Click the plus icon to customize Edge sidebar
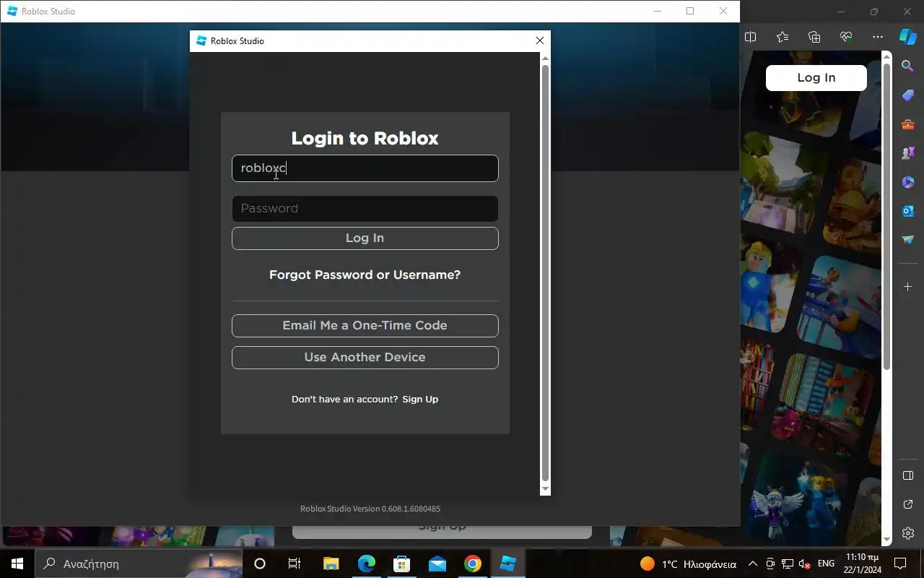The width and height of the screenshot is (924, 578). click(908, 287)
